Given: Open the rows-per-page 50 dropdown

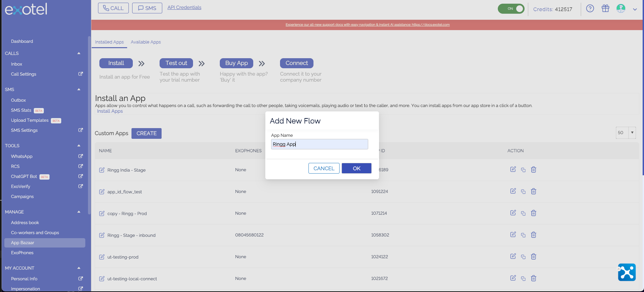Looking at the screenshot, I should 626,132.
